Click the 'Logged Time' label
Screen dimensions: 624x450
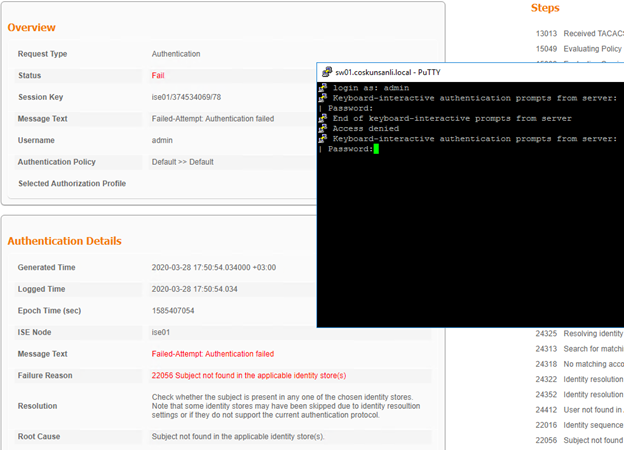pos(41,289)
